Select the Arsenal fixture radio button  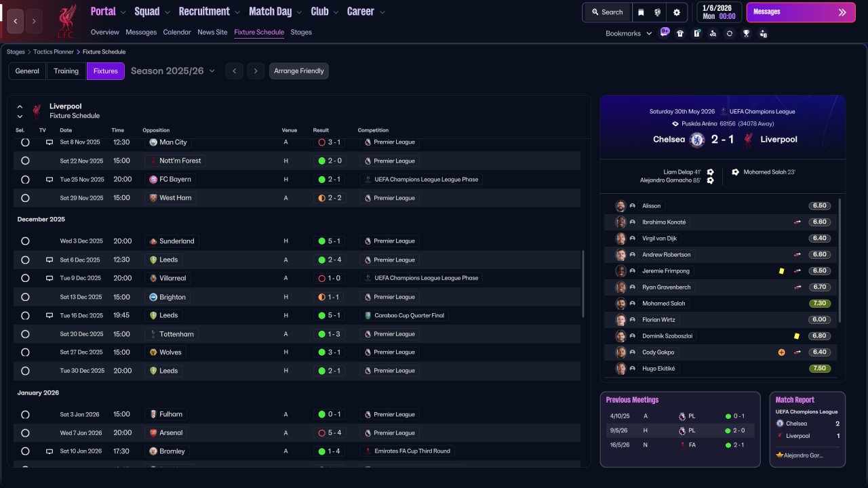click(x=25, y=433)
